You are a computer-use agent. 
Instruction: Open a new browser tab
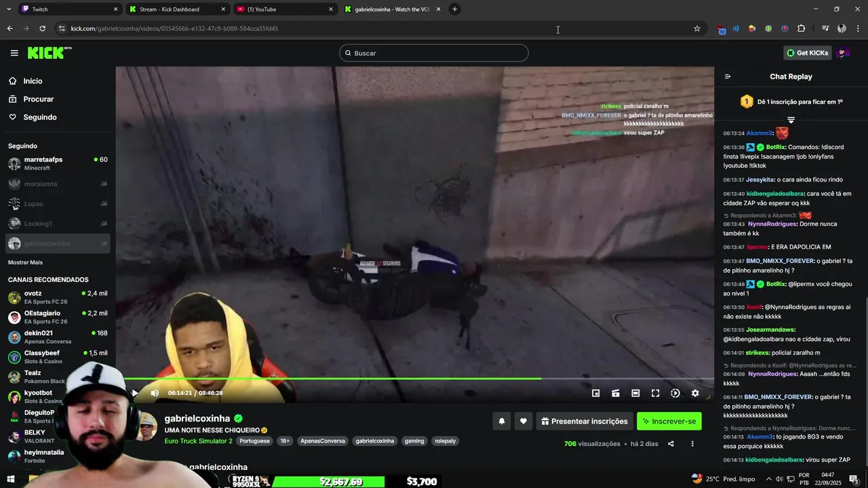(x=455, y=9)
